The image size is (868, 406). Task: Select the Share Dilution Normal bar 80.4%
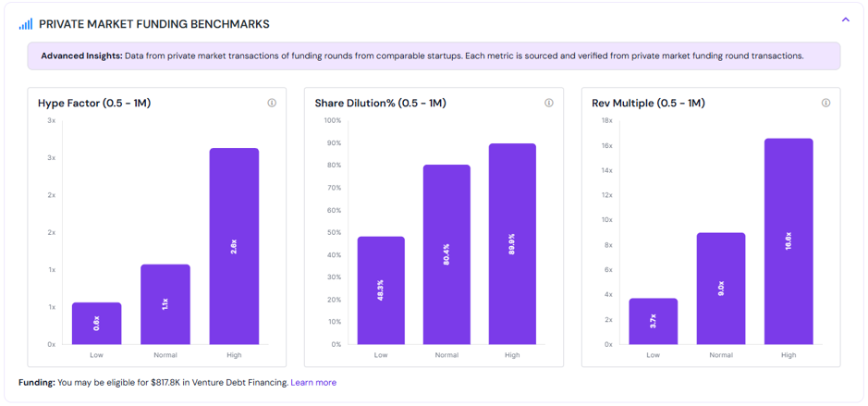(x=446, y=254)
